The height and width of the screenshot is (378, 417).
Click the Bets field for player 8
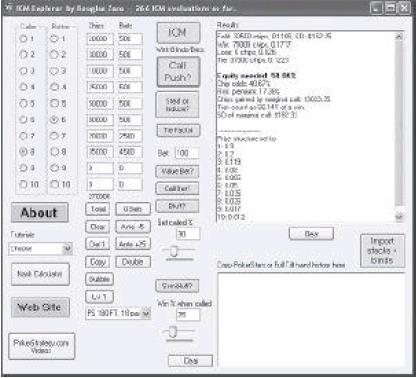point(130,152)
